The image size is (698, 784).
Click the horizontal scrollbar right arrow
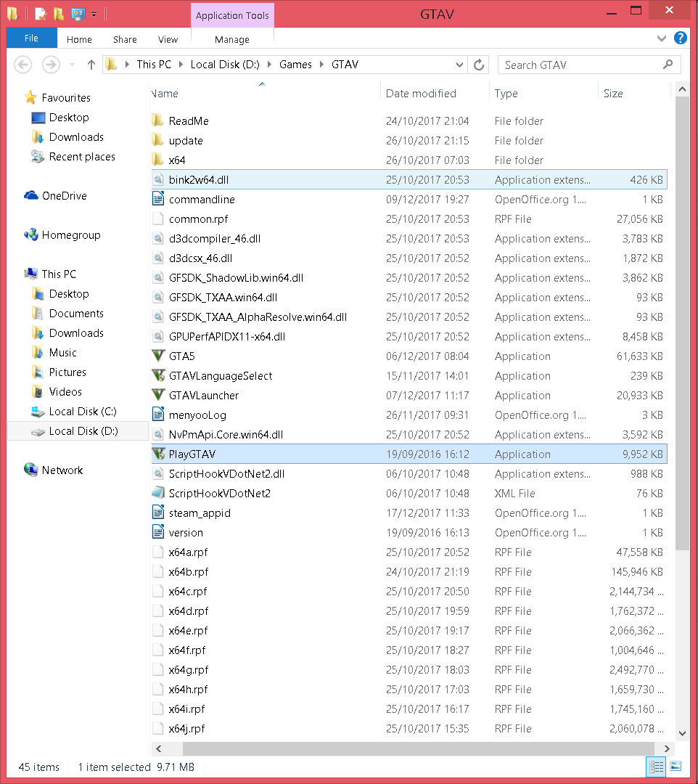click(667, 748)
